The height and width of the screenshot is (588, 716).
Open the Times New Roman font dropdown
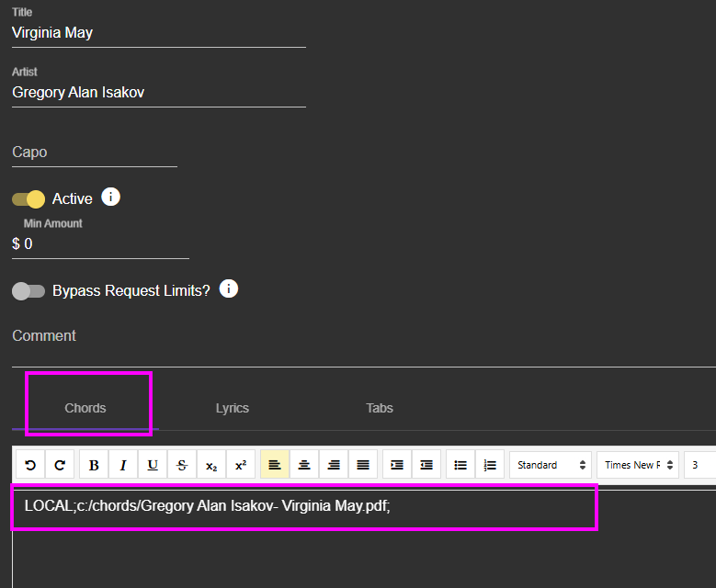tap(637, 465)
